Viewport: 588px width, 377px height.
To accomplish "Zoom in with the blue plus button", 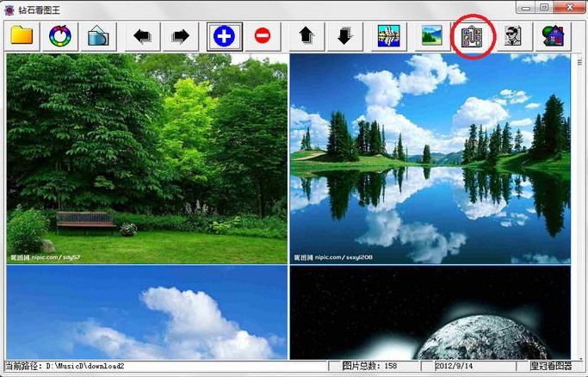I will pyautogui.click(x=224, y=36).
